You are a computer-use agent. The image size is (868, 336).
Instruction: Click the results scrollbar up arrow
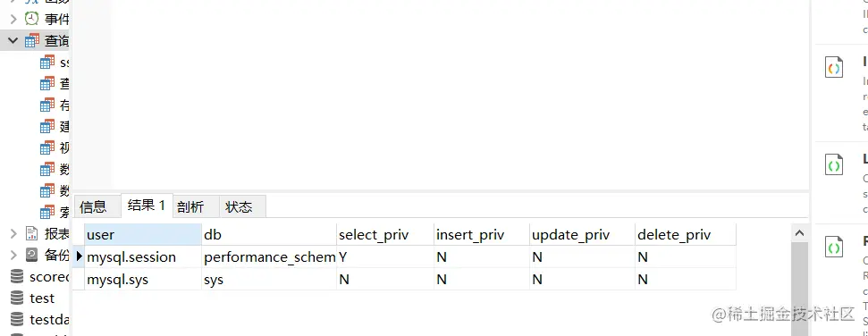[x=799, y=233]
